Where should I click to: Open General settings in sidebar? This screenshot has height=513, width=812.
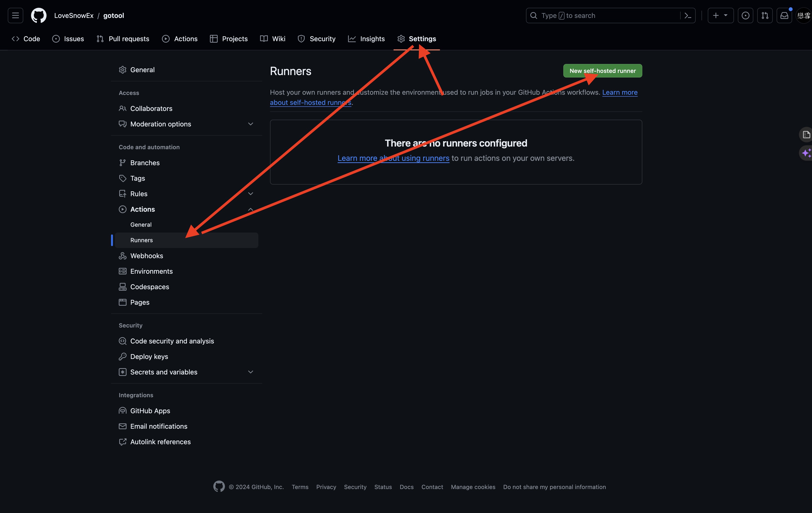click(186, 70)
